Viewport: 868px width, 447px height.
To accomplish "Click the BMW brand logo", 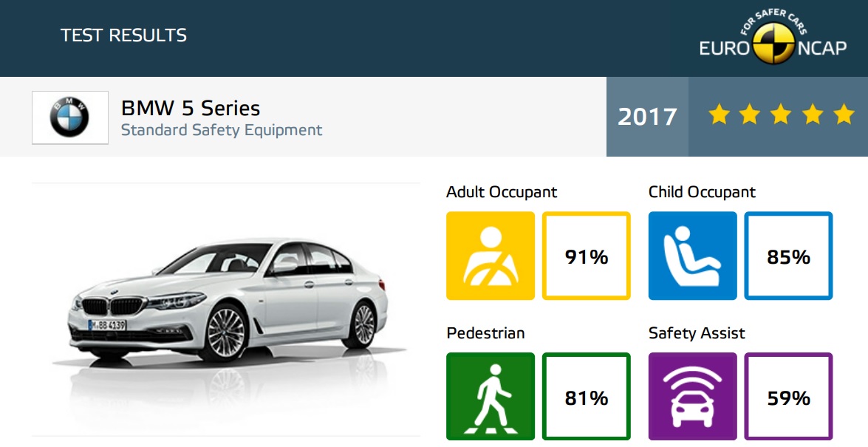I will [69, 117].
